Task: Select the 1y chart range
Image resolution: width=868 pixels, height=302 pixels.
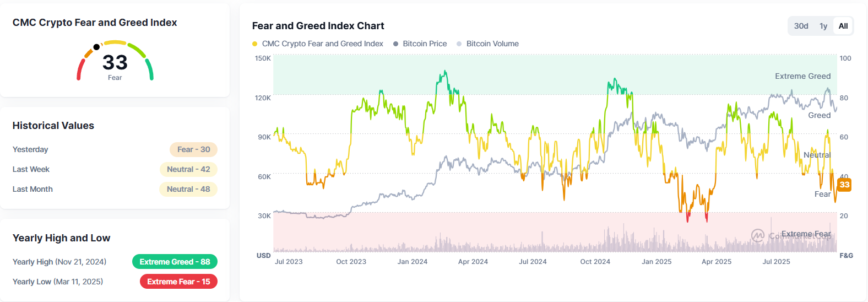Action: 823,26
